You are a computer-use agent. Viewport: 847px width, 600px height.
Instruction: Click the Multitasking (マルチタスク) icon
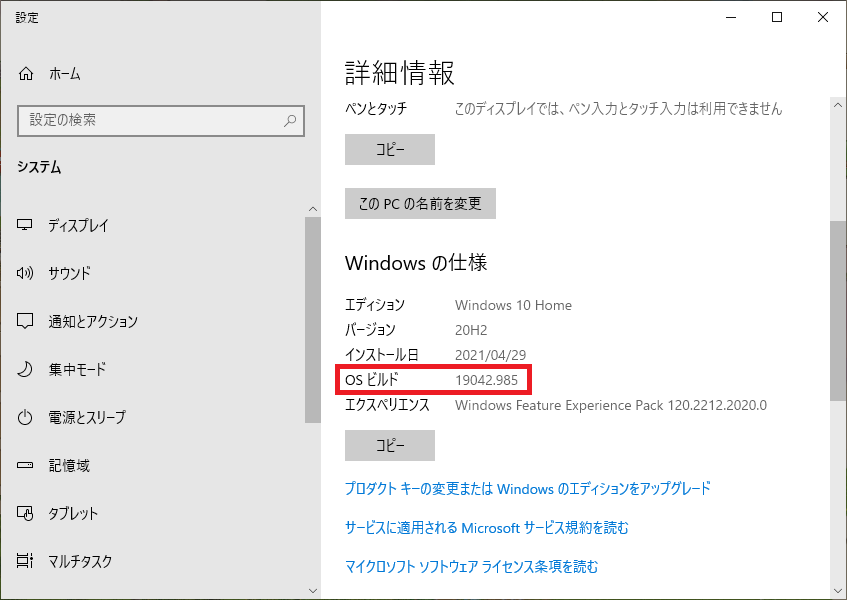[x=25, y=561]
